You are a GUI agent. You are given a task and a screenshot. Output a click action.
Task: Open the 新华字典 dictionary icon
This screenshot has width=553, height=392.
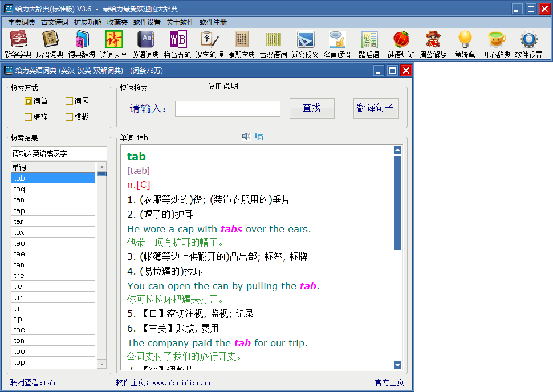pyautogui.click(x=18, y=40)
